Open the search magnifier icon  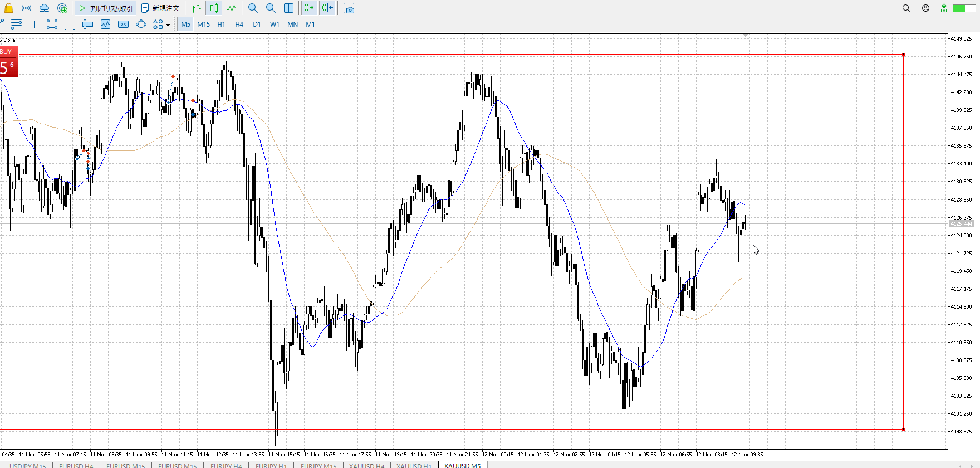click(x=906, y=8)
